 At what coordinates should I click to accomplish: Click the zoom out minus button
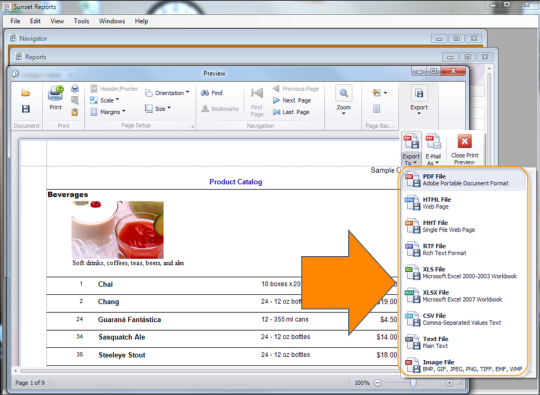(x=378, y=383)
